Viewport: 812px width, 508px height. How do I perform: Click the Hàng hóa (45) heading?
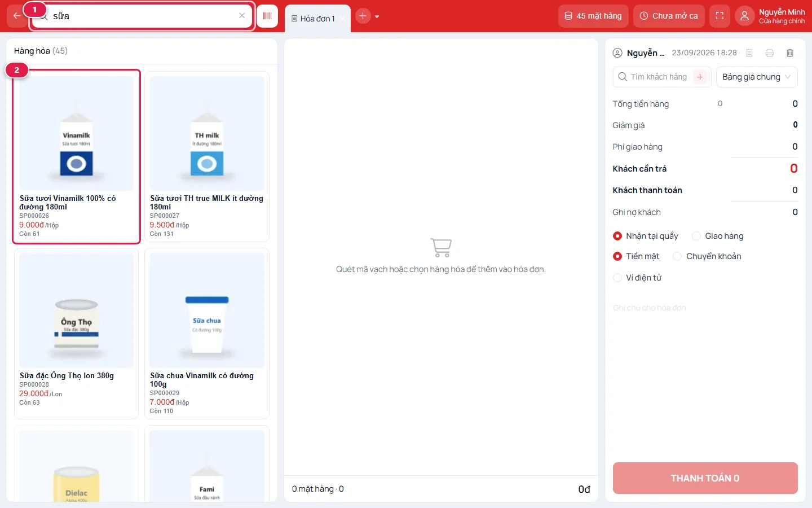pos(41,51)
